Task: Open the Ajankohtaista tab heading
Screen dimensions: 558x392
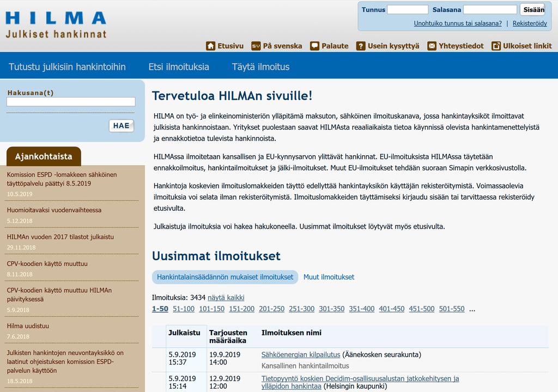Action: tap(44, 156)
